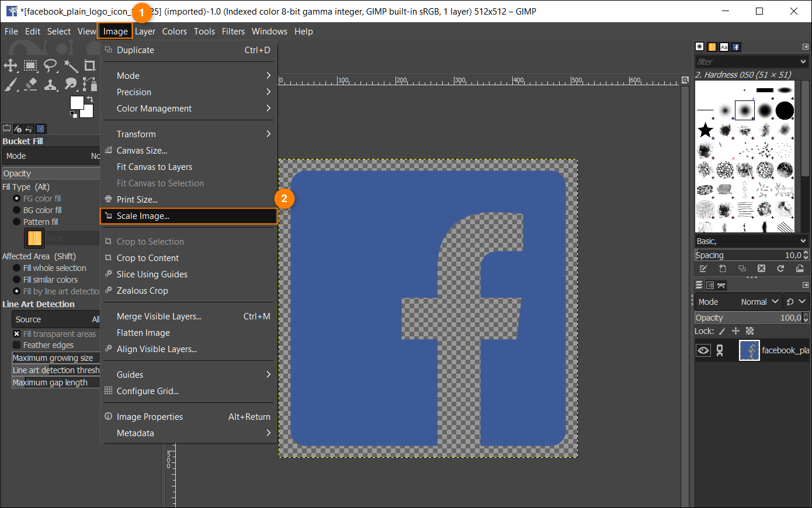Select the Crop tool in the toolbox

[90, 65]
